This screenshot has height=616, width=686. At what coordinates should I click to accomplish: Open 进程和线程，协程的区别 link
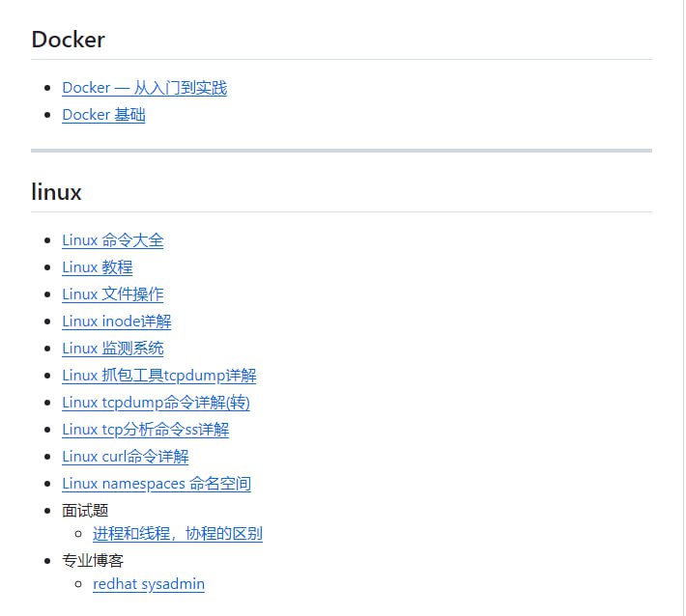click(177, 534)
